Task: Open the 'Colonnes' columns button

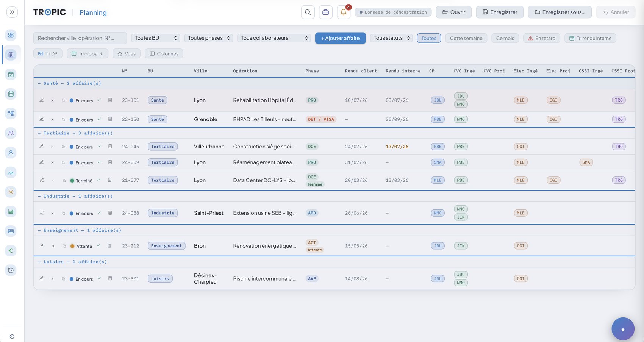Action: 164,54
